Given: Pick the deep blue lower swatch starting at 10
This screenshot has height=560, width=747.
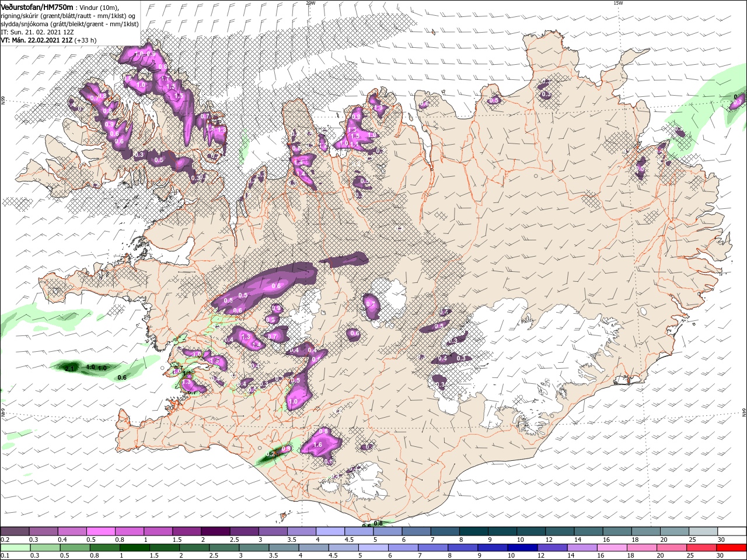Looking at the screenshot, I should tap(523, 548).
